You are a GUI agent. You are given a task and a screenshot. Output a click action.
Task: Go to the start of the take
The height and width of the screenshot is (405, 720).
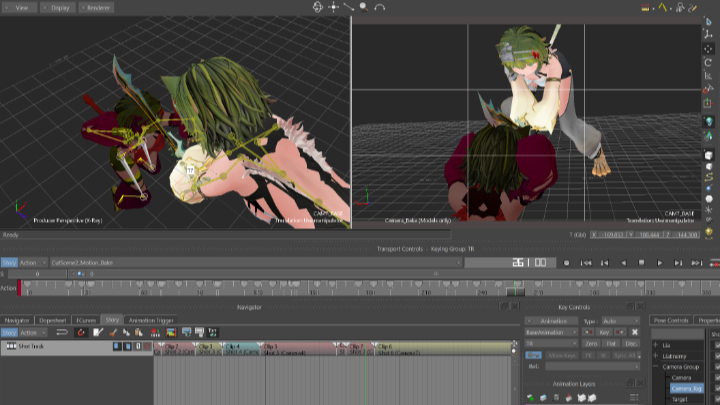tap(585, 263)
